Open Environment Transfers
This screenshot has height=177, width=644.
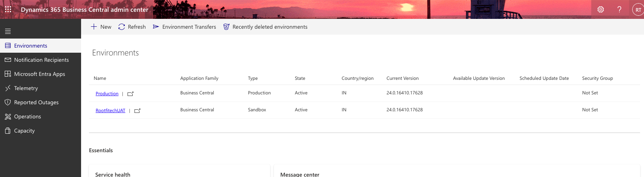pyautogui.click(x=184, y=27)
